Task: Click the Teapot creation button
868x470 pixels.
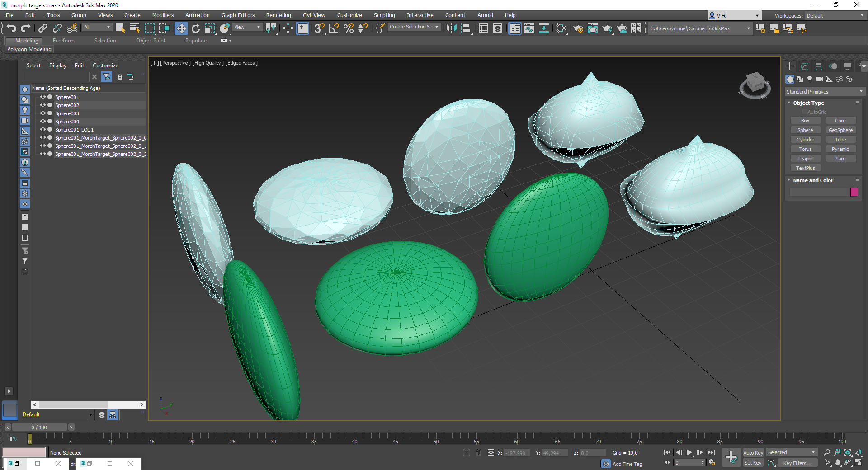Action: (x=805, y=158)
